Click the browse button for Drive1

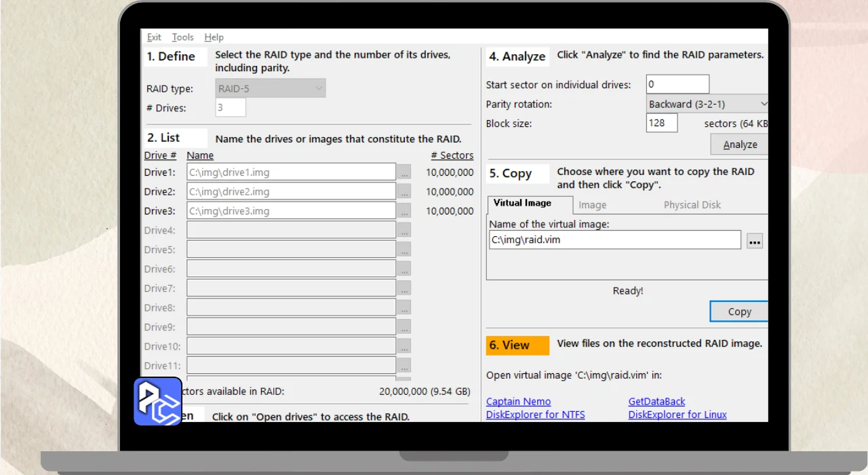coord(404,172)
